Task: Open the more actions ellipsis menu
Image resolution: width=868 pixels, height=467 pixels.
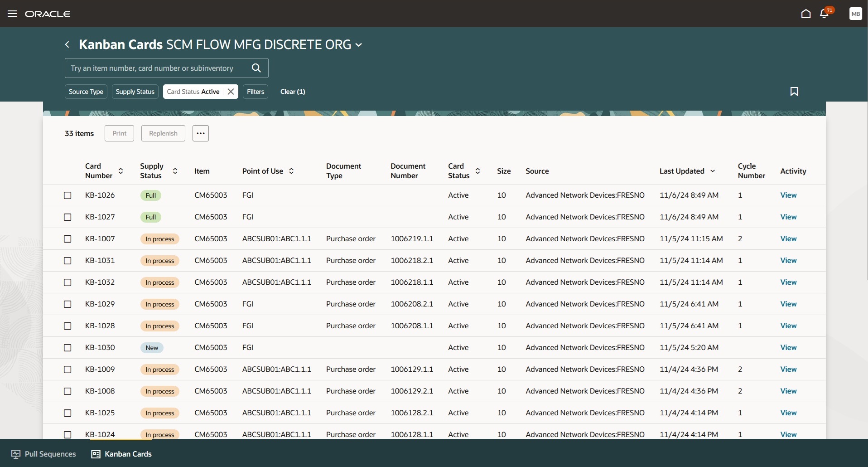Action: click(x=201, y=133)
